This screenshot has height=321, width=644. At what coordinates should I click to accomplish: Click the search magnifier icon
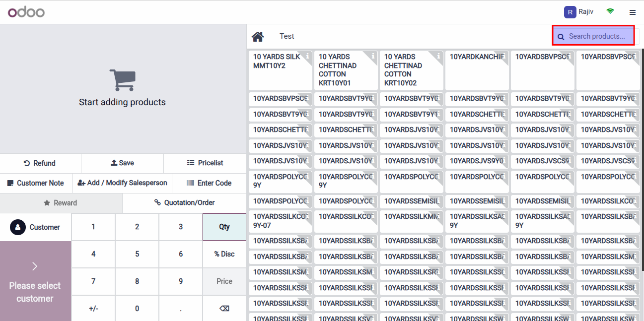click(x=561, y=36)
